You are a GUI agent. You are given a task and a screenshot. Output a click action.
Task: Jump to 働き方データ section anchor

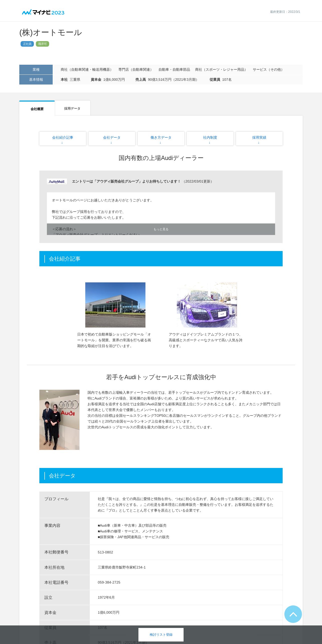coord(161,138)
